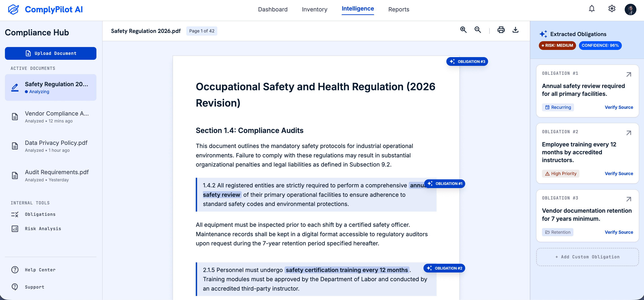Screen dimensions: 644x300
Task: Click the 'Employee training every 12 months' obligation text
Action: coord(579,152)
